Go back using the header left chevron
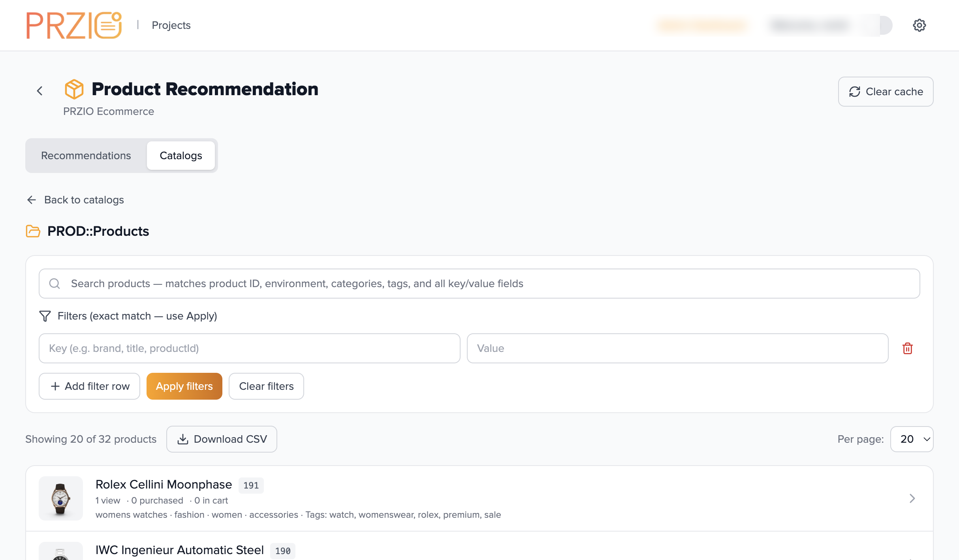The height and width of the screenshot is (560, 959). click(x=40, y=91)
